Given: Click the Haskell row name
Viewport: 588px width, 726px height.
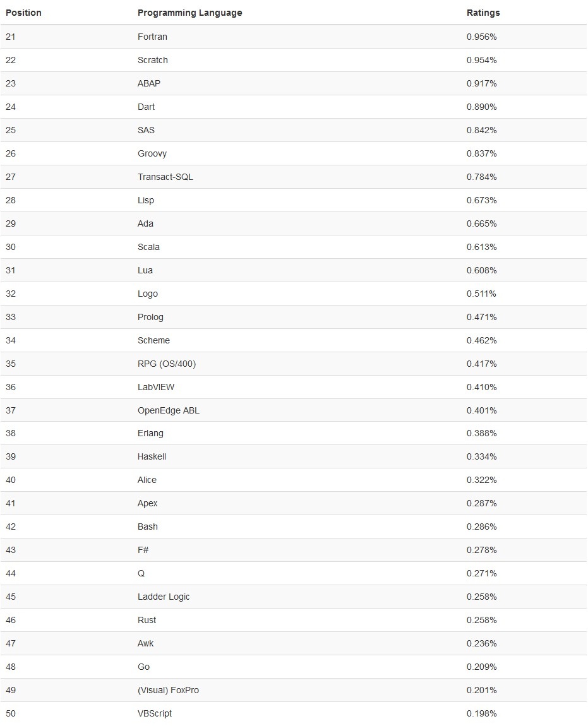Looking at the screenshot, I should pos(152,456).
